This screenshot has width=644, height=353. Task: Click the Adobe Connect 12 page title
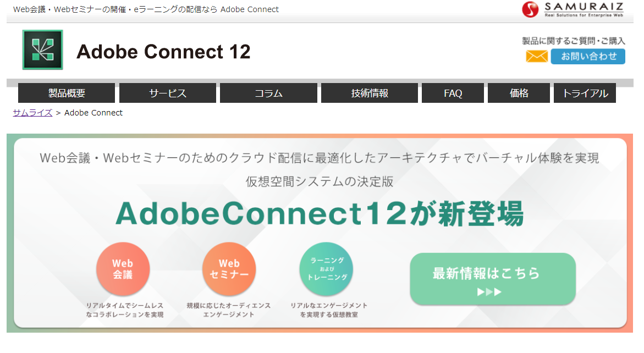163,52
